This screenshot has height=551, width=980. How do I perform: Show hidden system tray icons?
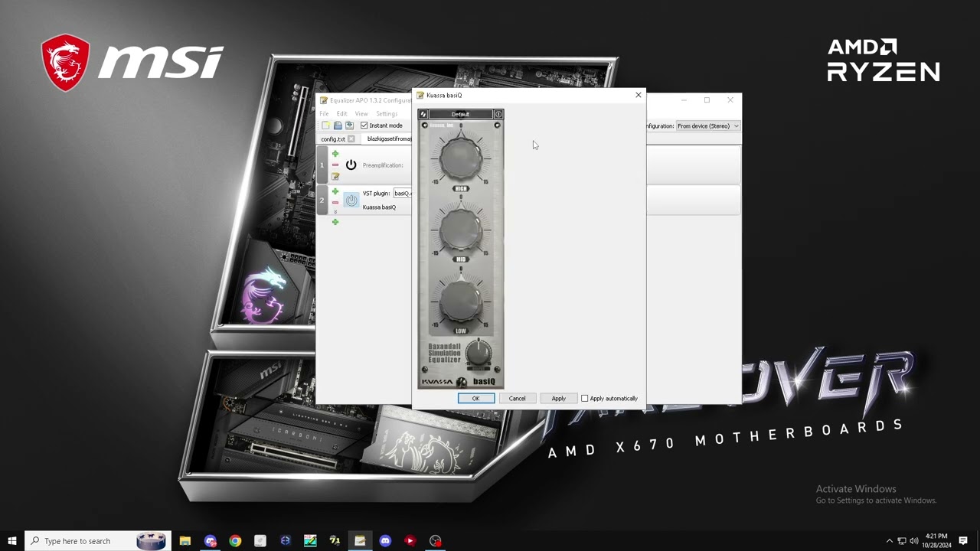(x=889, y=541)
